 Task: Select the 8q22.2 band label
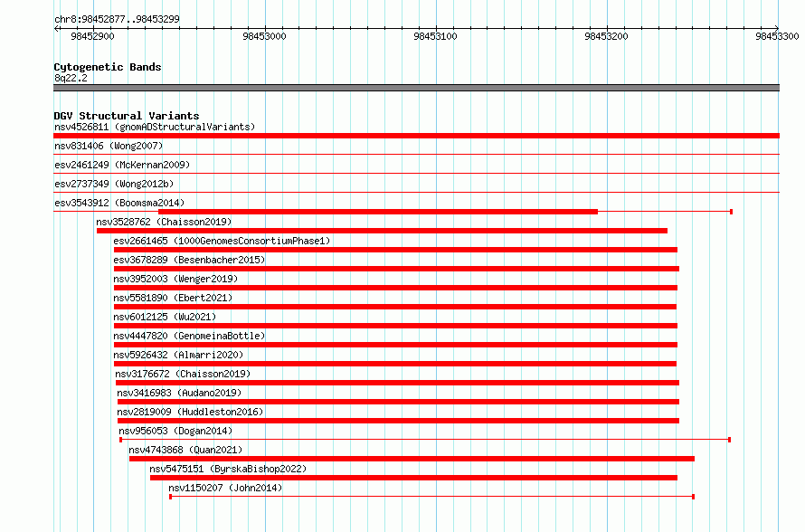71,78
